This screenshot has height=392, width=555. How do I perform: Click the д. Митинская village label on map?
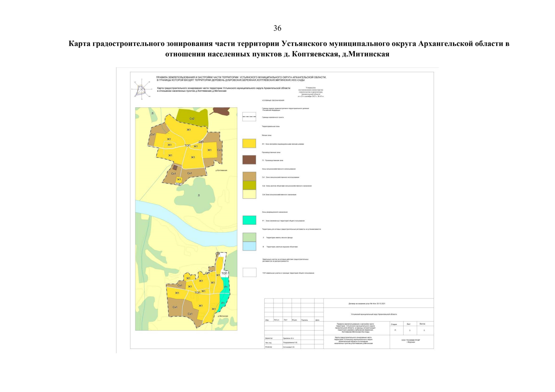[x=221, y=316]
